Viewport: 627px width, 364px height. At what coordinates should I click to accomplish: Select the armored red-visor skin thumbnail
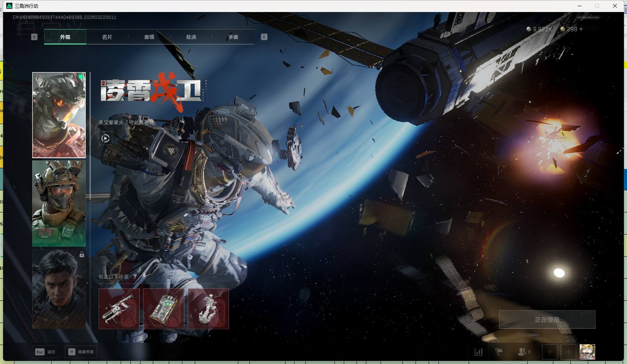pyautogui.click(x=59, y=115)
